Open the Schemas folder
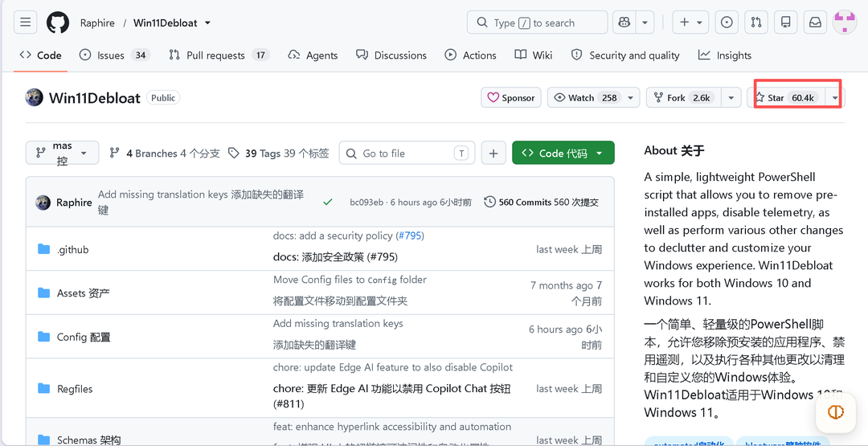 pyautogui.click(x=88, y=440)
